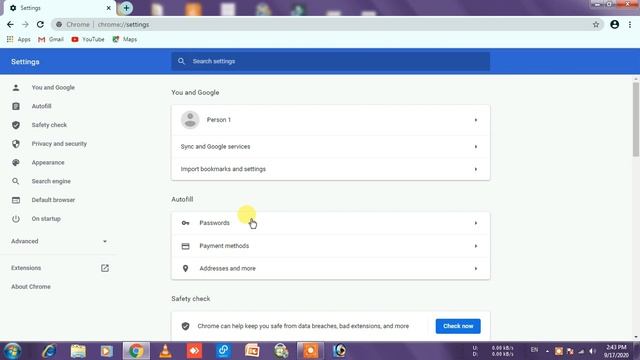Select Autofill in the sidebar
This screenshot has height=360, width=640.
click(x=41, y=106)
